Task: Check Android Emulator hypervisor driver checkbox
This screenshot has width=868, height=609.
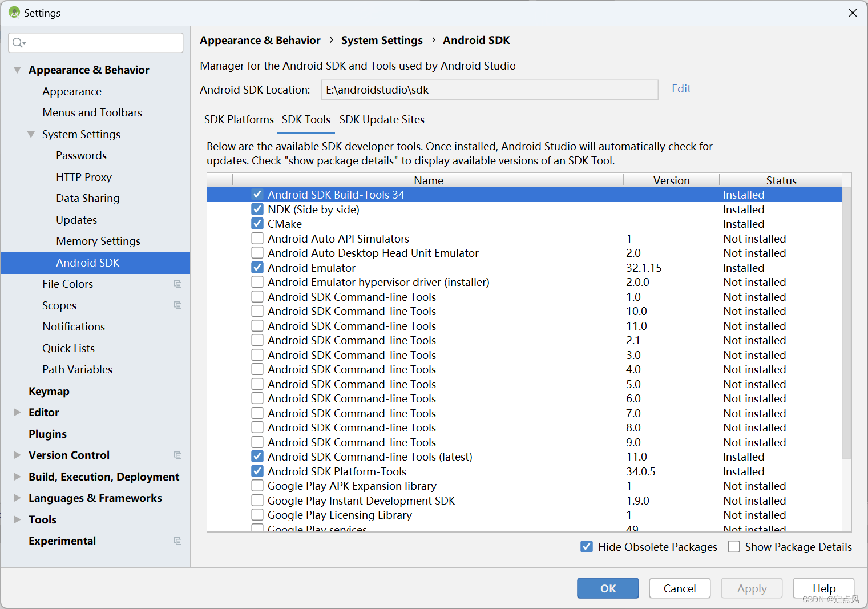Action: click(x=257, y=282)
